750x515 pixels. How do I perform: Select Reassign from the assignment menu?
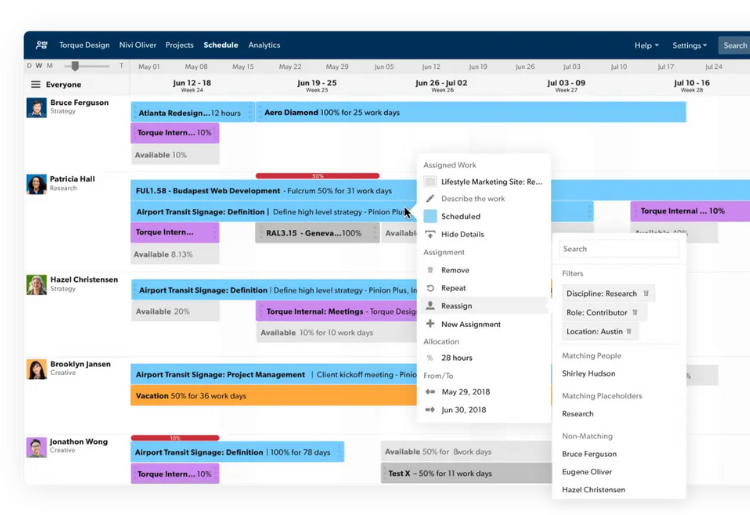[x=456, y=306]
